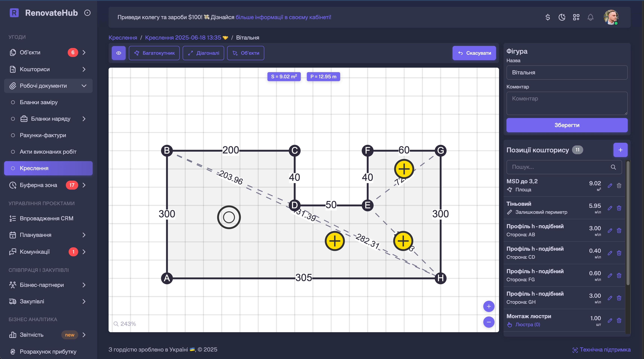Open Розрахунок прибутку menu item
644x359 pixels.
(x=48, y=352)
